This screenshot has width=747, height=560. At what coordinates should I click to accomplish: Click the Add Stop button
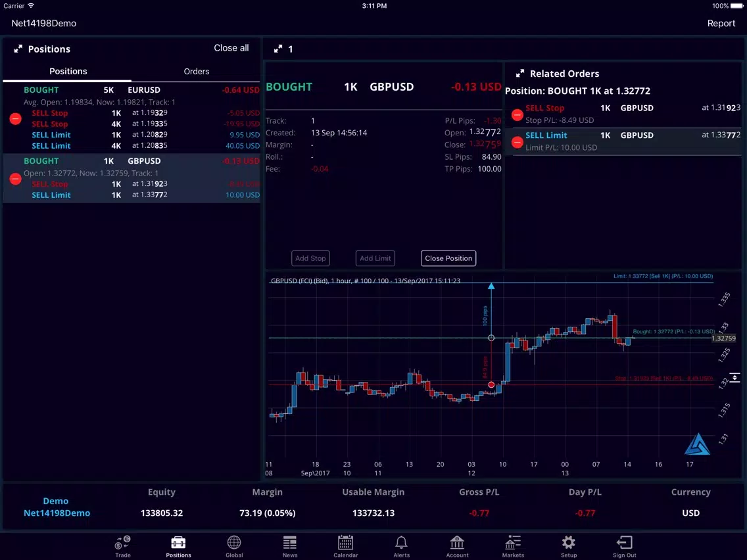[310, 258]
